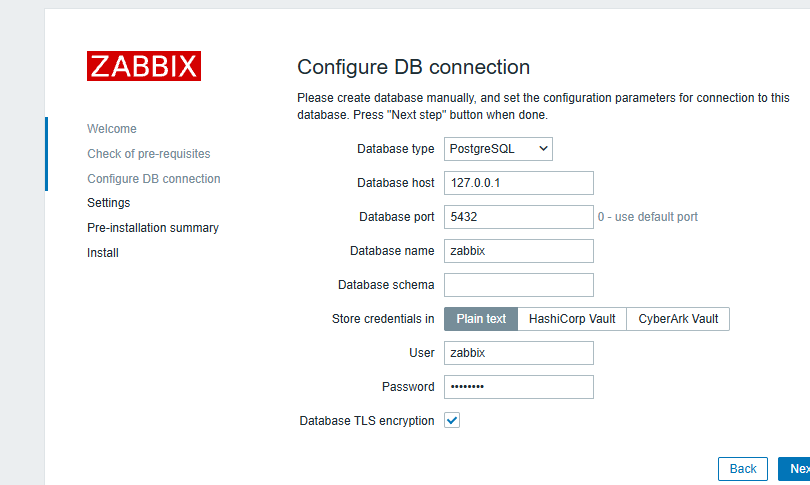Click the Welcome step in sidebar
This screenshot has width=810, height=485.
tap(112, 129)
